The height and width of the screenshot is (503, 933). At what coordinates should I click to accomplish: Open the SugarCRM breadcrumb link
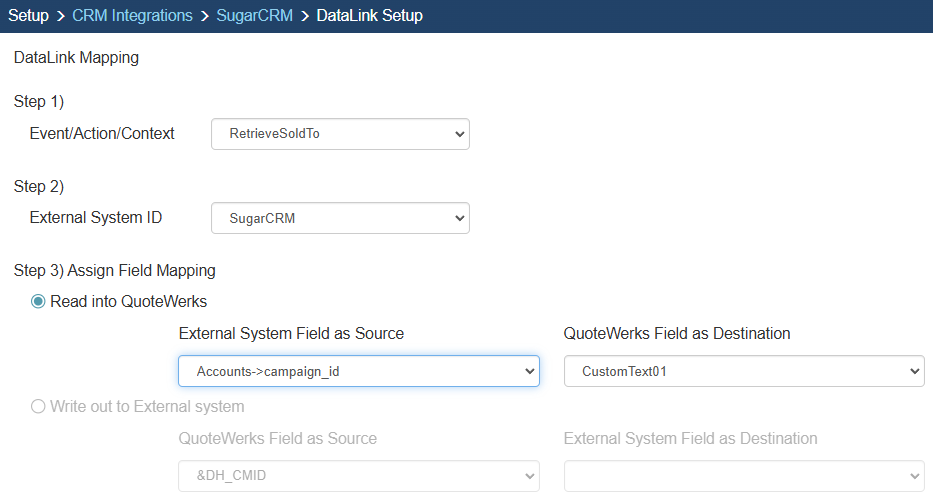pos(254,16)
